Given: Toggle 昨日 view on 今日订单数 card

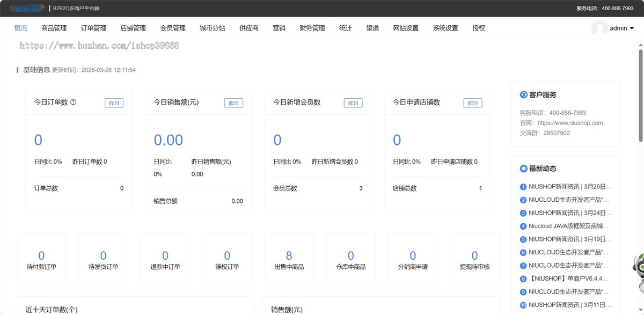Looking at the screenshot, I should tap(114, 102).
